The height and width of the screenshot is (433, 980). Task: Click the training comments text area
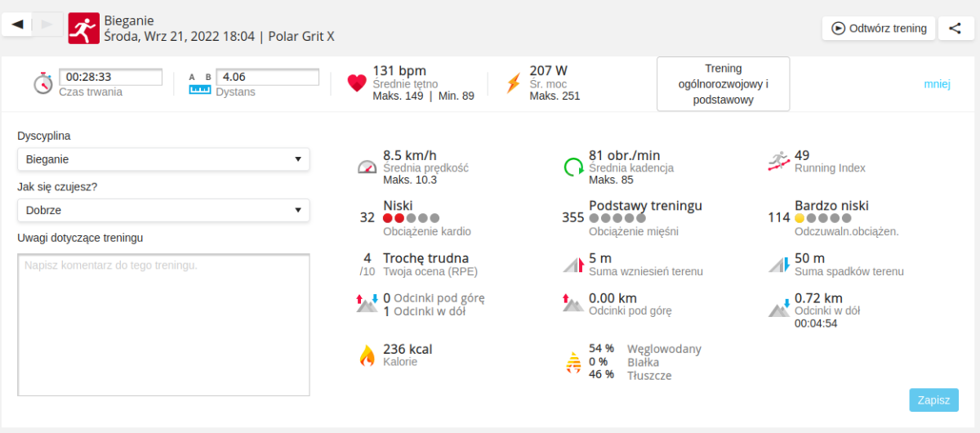(x=163, y=324)
